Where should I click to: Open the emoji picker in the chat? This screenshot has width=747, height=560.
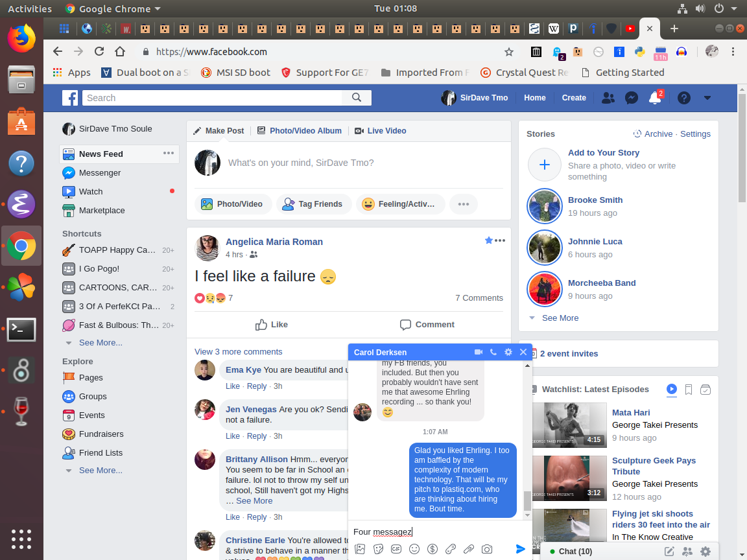click(414, 549)
